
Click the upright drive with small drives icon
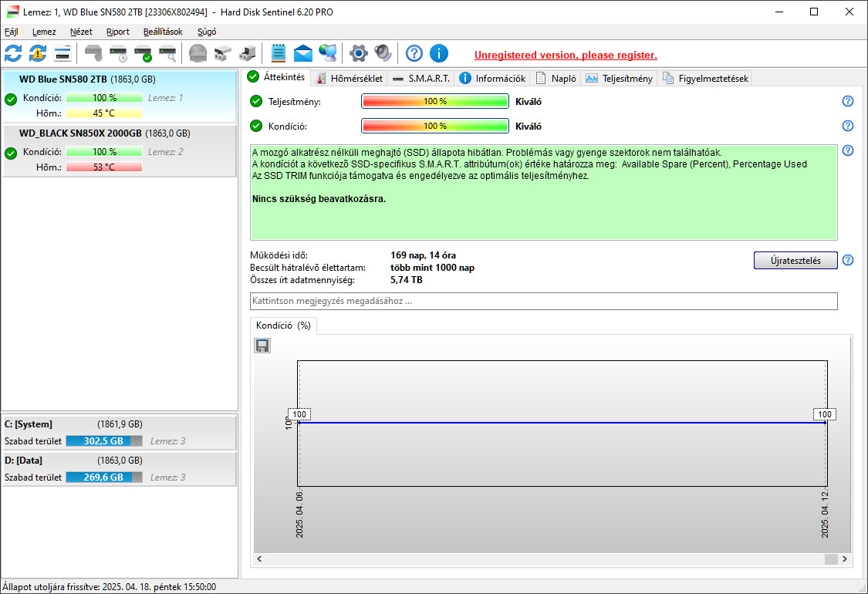pos(248,54)
